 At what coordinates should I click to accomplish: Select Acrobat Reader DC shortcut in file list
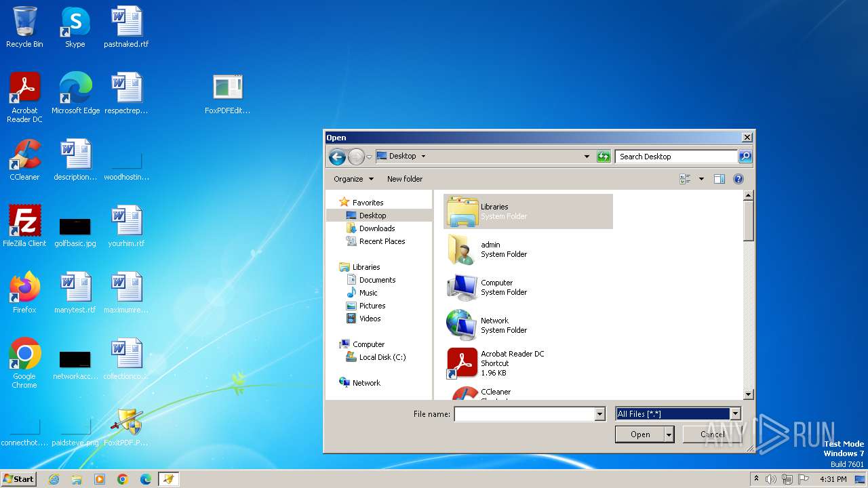pyautogui.click(x=528, y=363)
